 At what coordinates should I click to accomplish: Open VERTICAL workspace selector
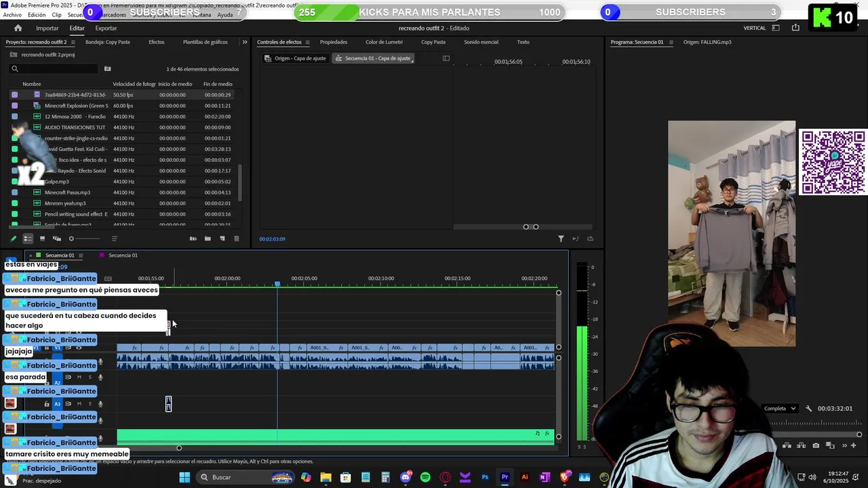coord(755,28)
